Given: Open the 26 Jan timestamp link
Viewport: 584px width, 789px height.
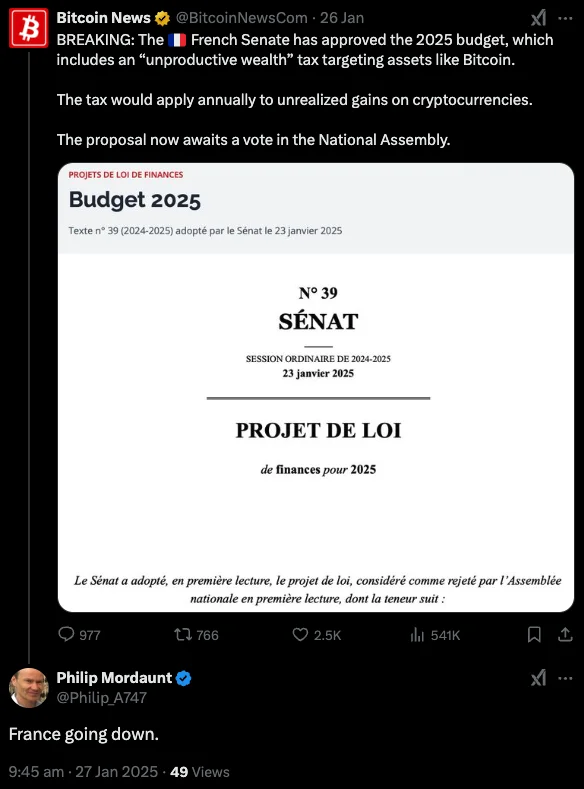Looking at the screenshot, I should (x=342, y=18).
